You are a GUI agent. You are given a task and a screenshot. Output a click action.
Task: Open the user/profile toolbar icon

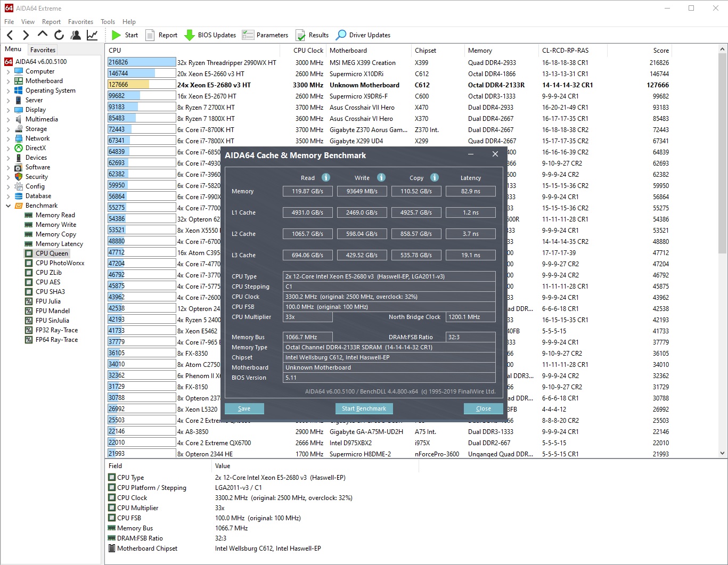point(76,35)
